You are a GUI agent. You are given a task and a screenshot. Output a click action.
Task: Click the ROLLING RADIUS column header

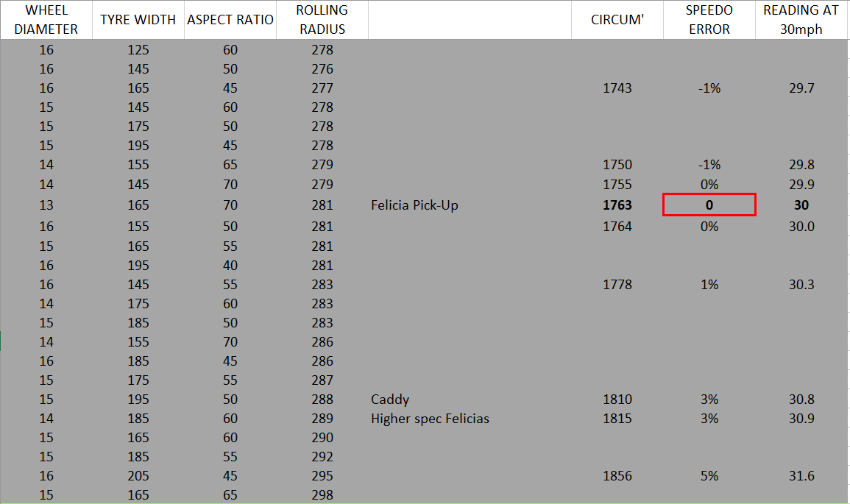click(322, 20)
